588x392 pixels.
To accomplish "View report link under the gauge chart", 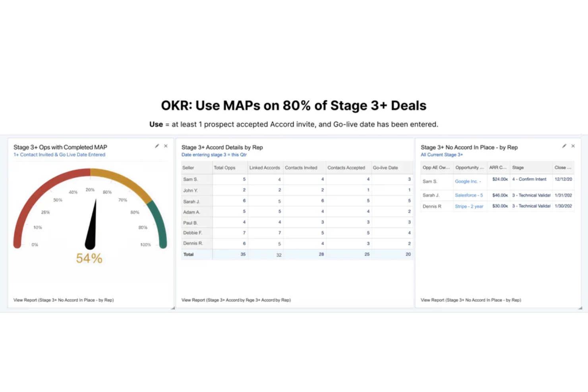I will pyautogui.click(x=64, y=300).
